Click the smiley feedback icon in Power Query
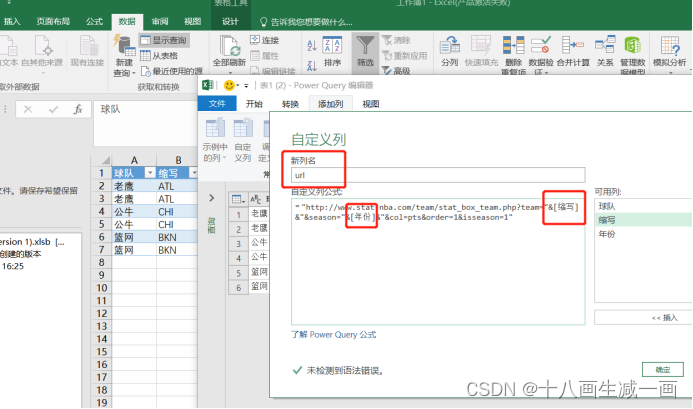 pos(229,85)
